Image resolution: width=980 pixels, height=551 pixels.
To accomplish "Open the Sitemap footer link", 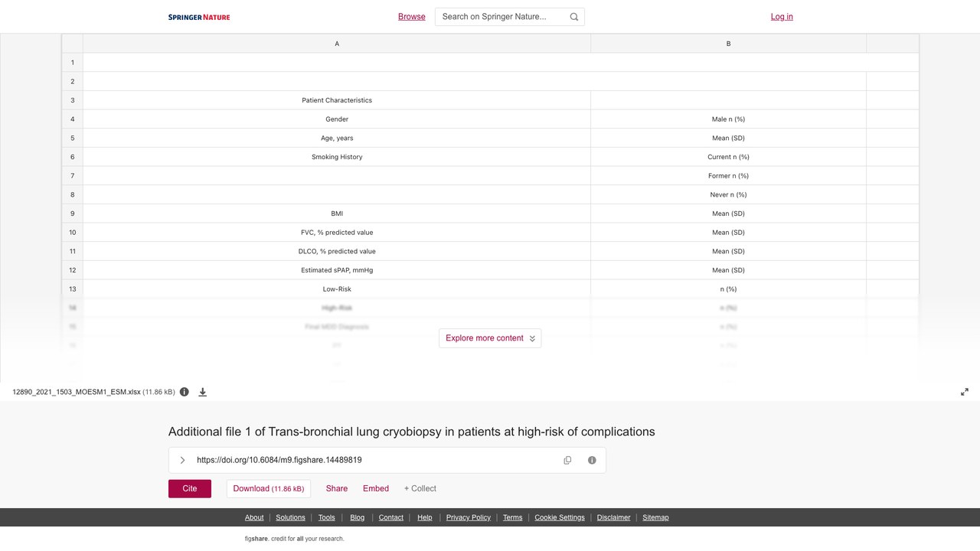I will (x=655, y=517).
